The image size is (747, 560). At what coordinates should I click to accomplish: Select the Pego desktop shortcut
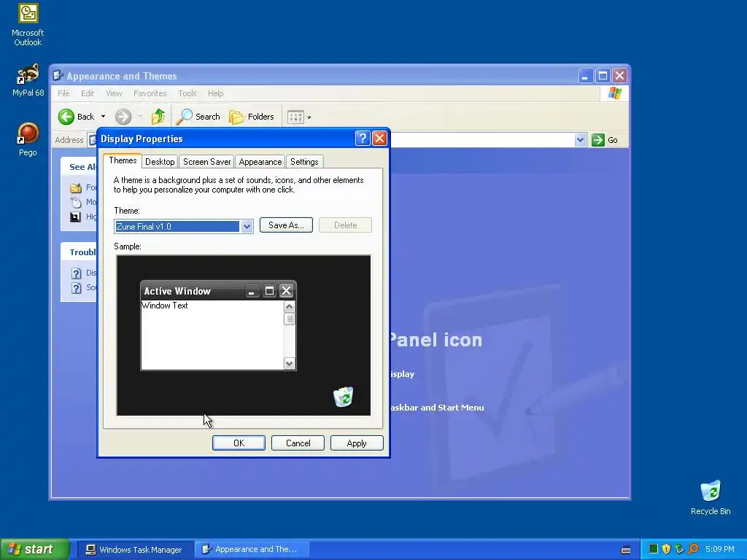(x=28, y=139)
